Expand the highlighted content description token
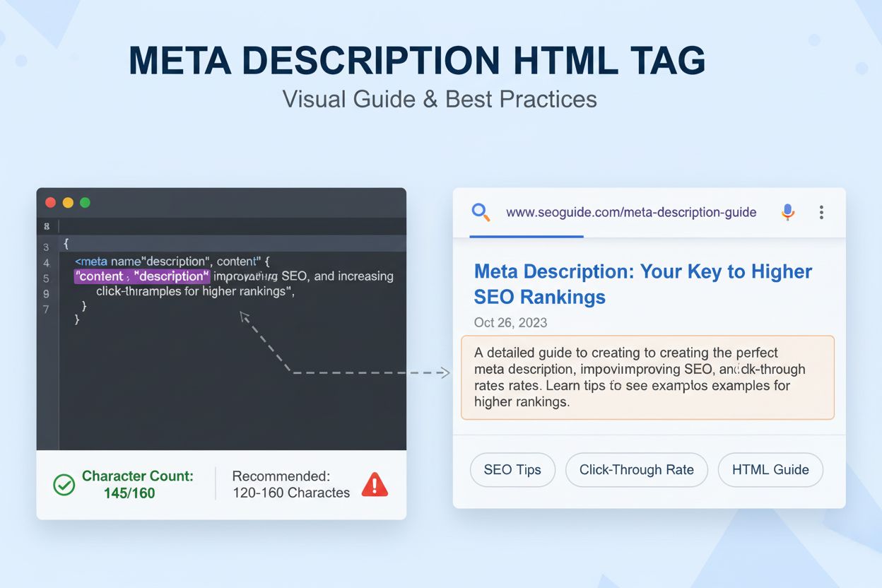The height and width of the screenshot is (588, 882). tap(141, 276)
